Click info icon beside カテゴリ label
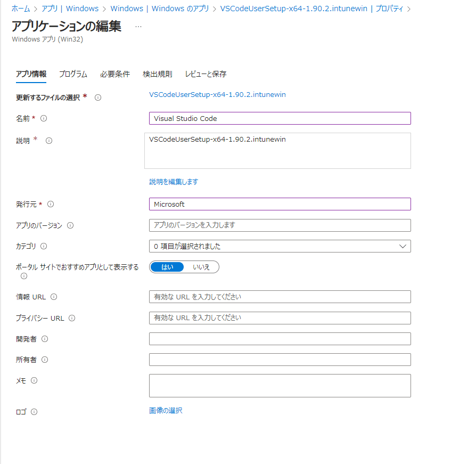Image resolution: width=476 pixels, height=464 pixels. (44, 246)
